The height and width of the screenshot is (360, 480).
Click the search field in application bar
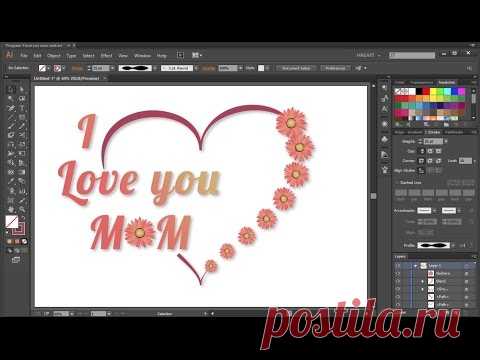click(x=412, y=55)
